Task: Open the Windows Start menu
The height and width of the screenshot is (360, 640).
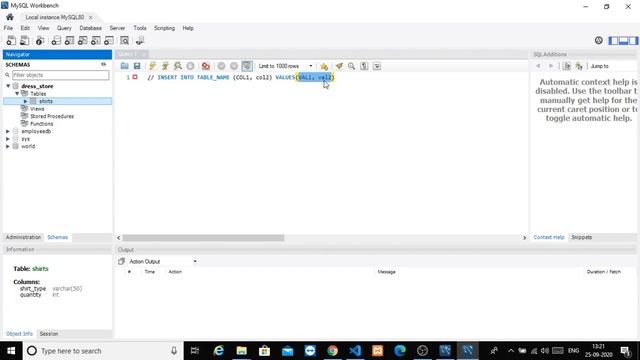Action: pyautogui.click(x=11, y=351)
